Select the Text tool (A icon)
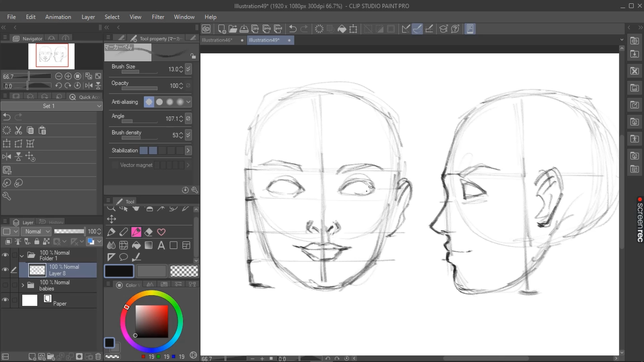Screen dimensions: 644x362 pyautogui.click(x=161, y=245)
